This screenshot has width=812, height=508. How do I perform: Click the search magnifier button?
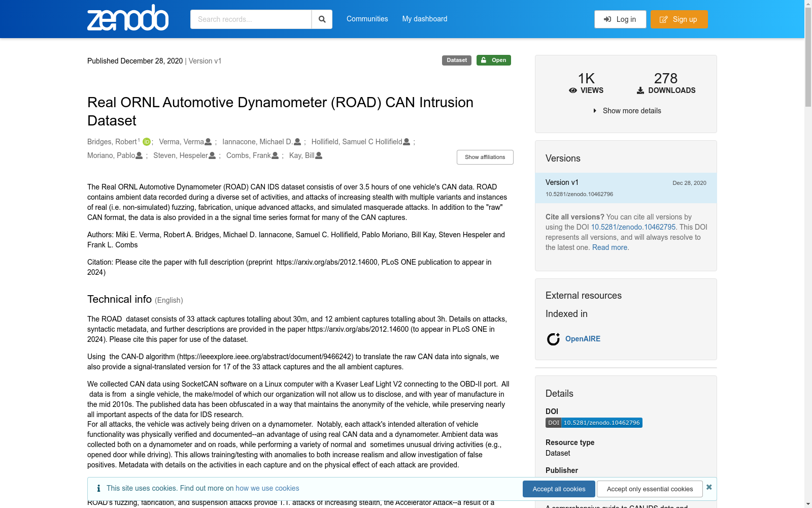(x=322, y=19)
